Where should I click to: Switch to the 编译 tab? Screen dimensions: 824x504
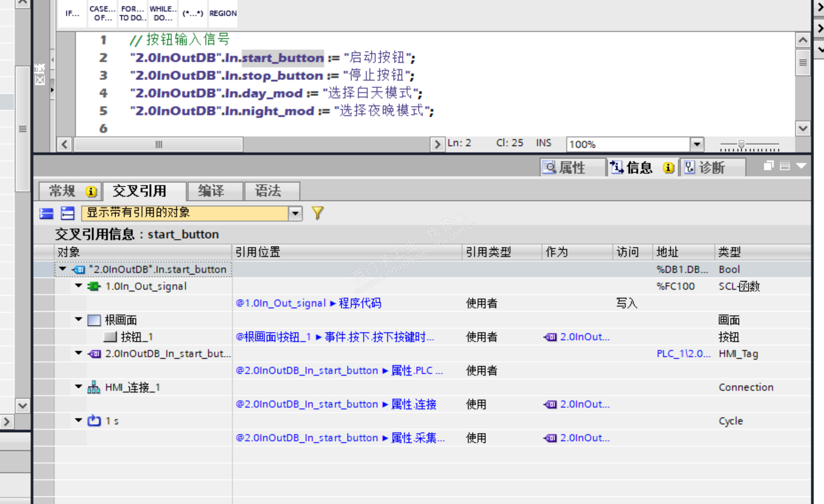215,191
